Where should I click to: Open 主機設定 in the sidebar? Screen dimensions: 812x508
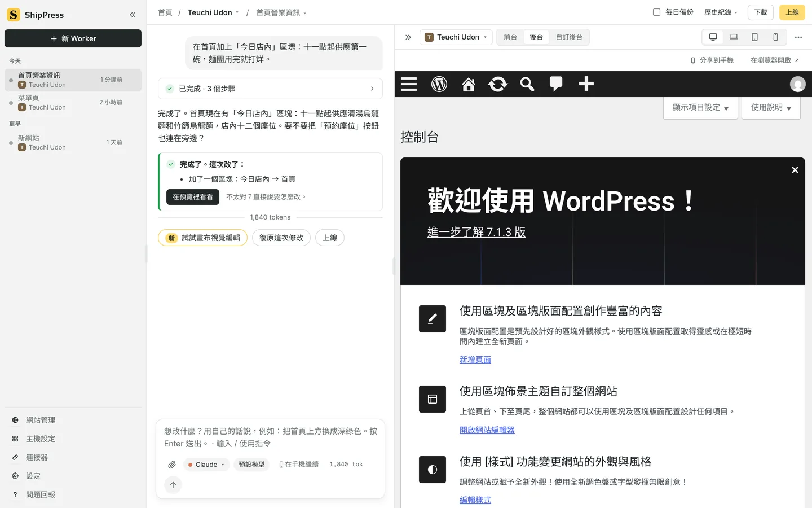pyautogui.click(x=73, y=439)
